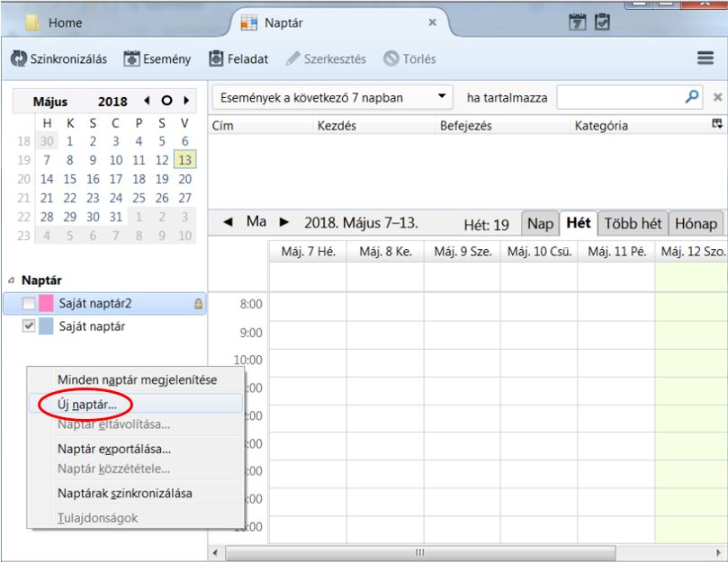
Task: Choose Naptár exportálása… menu entry
Action: [x=113, y=448]
